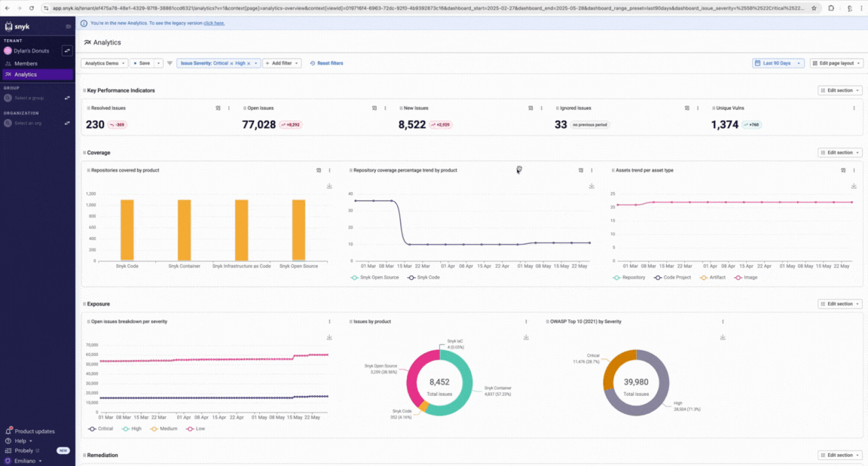The width and height of the screenshot is (868, 466).
Task: Download the Repositories covered by product chart
Action: [x=329, y=186]
